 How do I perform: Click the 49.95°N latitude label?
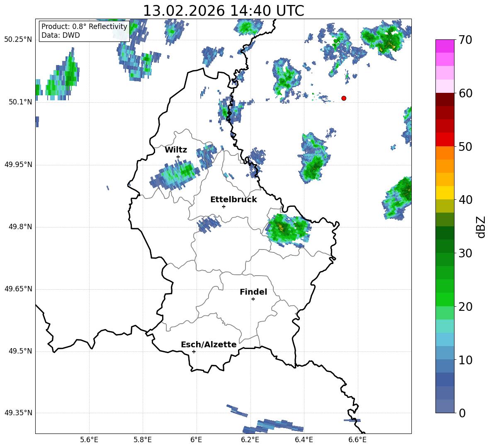18,165
